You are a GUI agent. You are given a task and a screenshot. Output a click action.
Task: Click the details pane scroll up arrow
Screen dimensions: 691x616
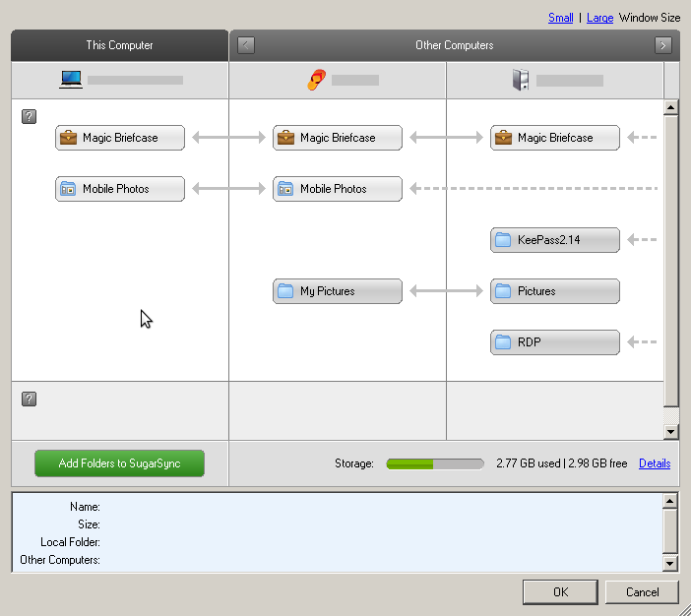[670, 501]
